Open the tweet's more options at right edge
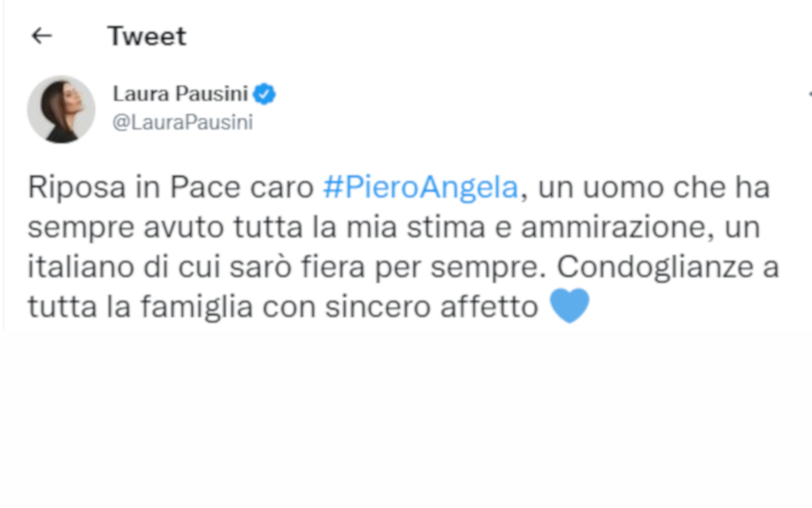Image resolution: width=812 pixels, height=508 pixels. click(810, 94)
